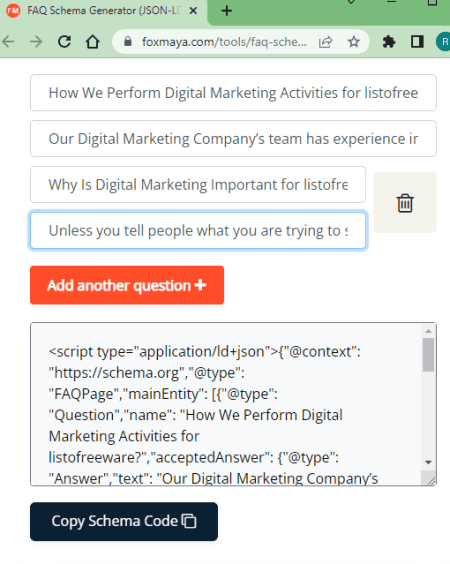
Task: Focus the 'How We Perform Digital Marketing' question field
Action: pos(233,93)
